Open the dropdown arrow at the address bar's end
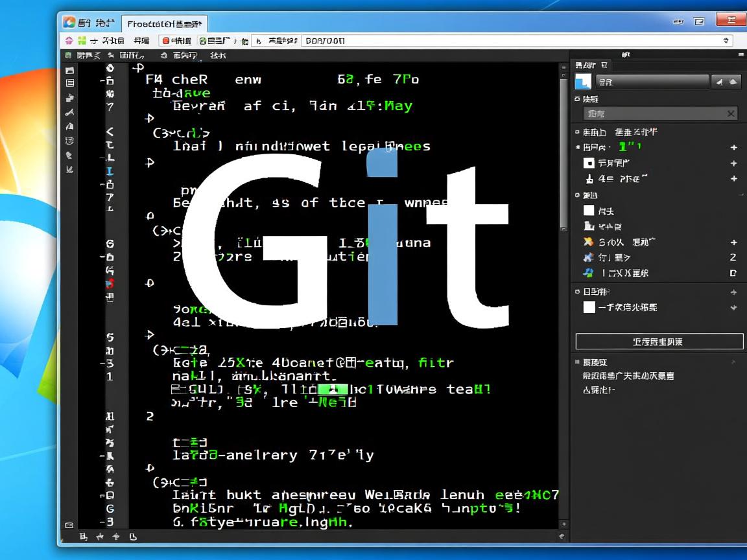This screenshot has width=747, height=560. click(x=725, y=41)
